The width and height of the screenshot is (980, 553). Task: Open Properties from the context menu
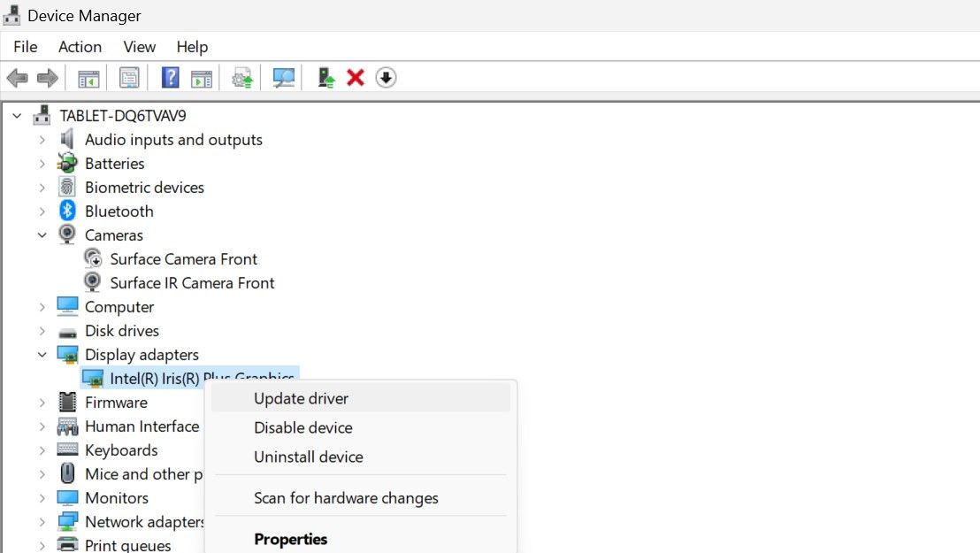pyautogui.click(x=289, y=539)
